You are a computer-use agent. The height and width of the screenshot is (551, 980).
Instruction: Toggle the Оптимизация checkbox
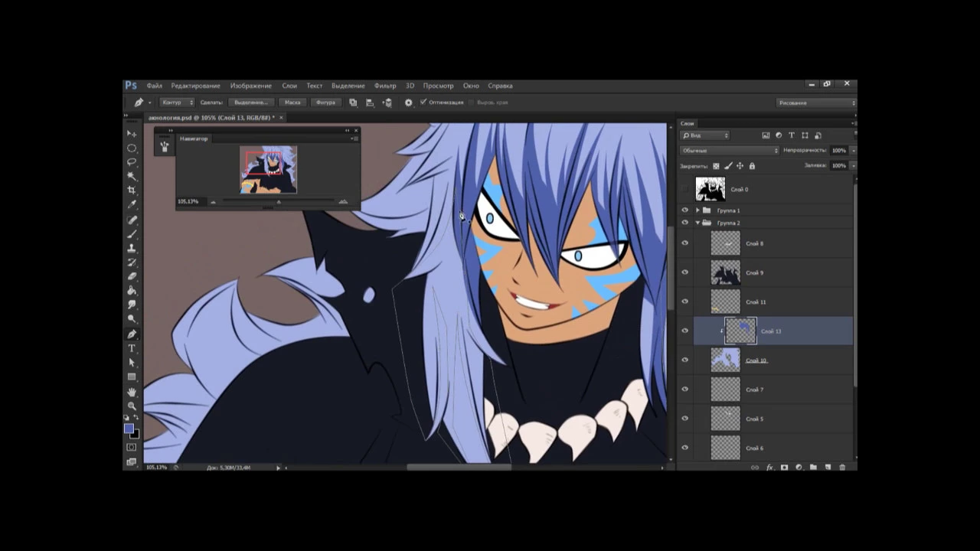click(x=423, y=102)
